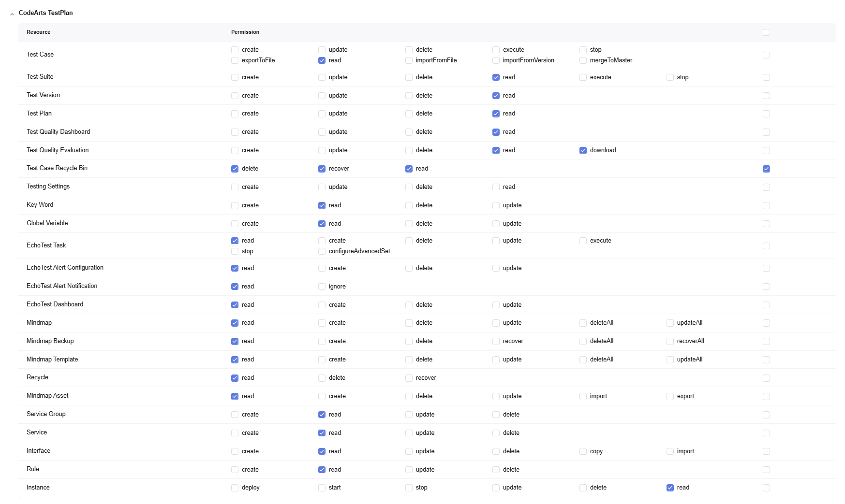Check importFromVersion for Test Case
The width and height of the screenshot is (845, 504).
pyautogui.click(x=496, y=60)
